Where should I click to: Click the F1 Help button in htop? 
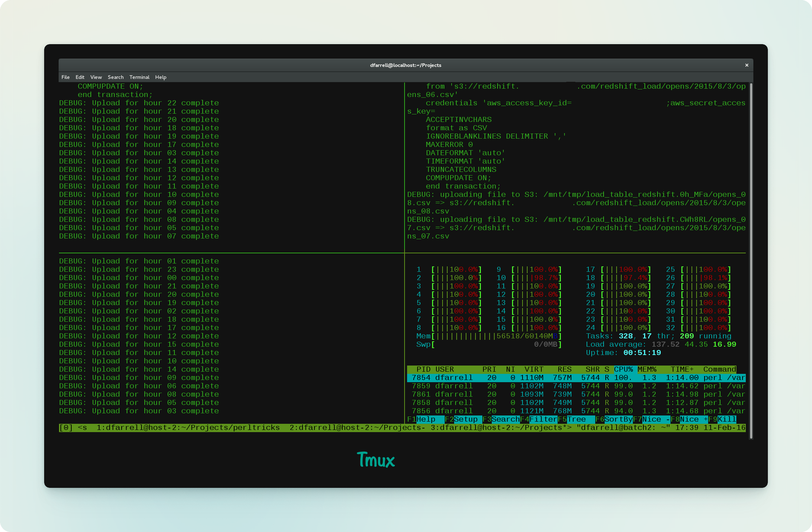coord(426,419)
